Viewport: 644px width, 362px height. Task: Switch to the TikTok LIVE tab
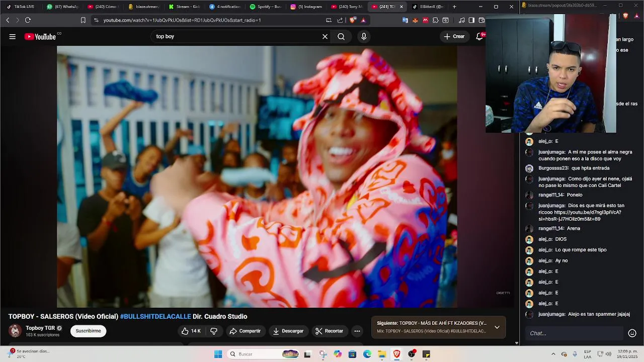pos(21,7)
